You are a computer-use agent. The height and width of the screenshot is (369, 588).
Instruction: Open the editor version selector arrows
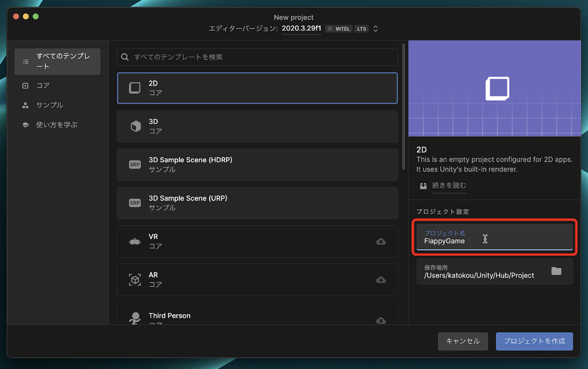[x=376, y=29]
